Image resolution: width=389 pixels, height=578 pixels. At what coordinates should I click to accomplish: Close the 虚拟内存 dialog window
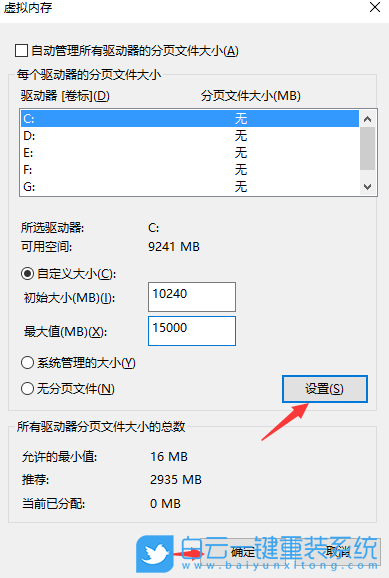(375, 7)
